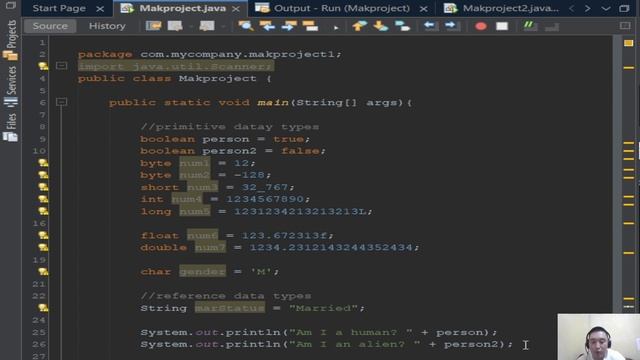This screenshot has width=640, height=360.
Task: Click text "package com.mycompany.makproject1;"
Action: [x=210, y=54]
